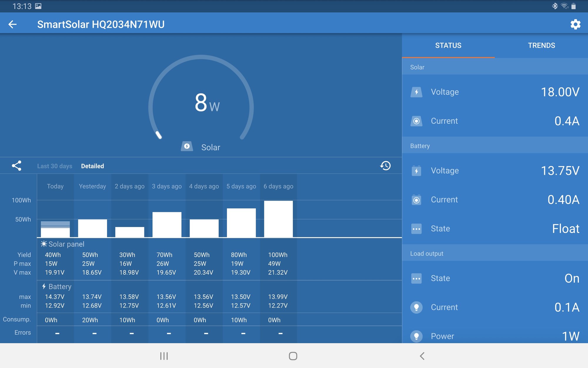Select the Today history bar

55,229
